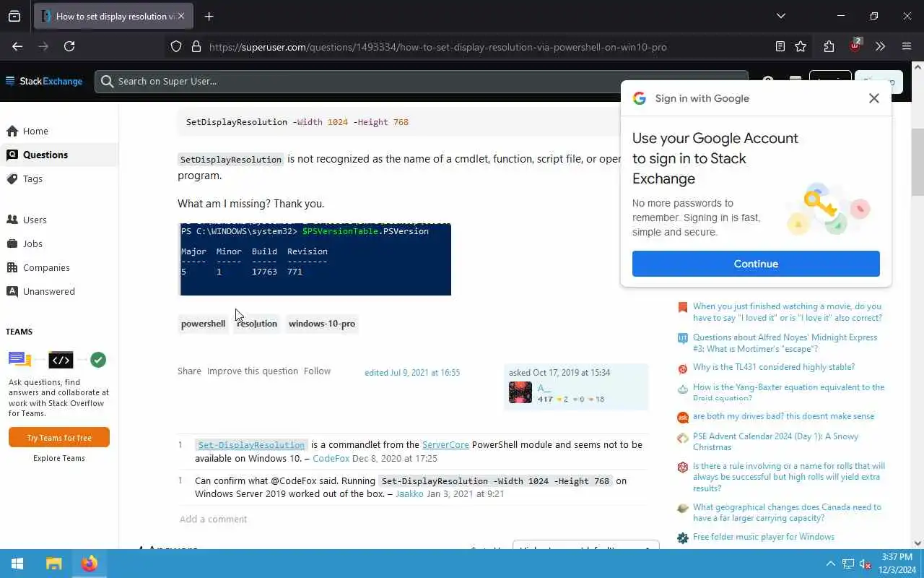Image resolution: width=924 pixels, height=578 pixels.
Task: Close the Super User question tab
Action: click(x=180, y=16)
